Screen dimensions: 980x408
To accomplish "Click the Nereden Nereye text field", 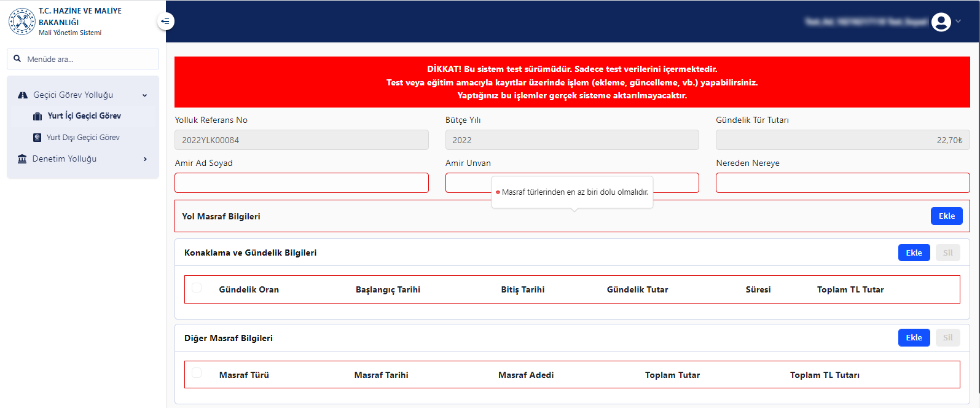I will 842,183.
